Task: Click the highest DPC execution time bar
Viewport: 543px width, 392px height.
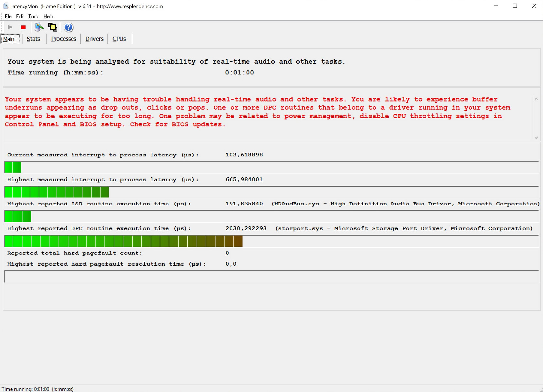Action: click(271, 241)
